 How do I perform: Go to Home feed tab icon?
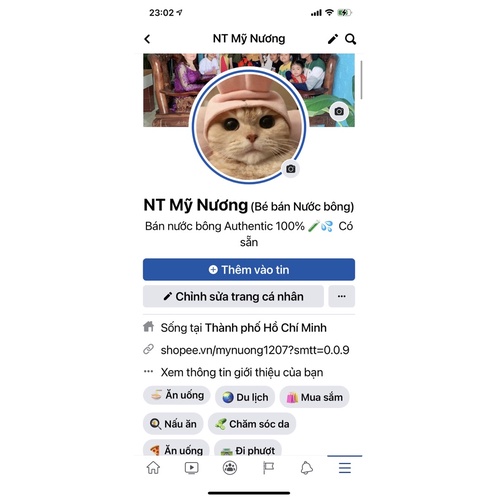[x=153, y=468]
